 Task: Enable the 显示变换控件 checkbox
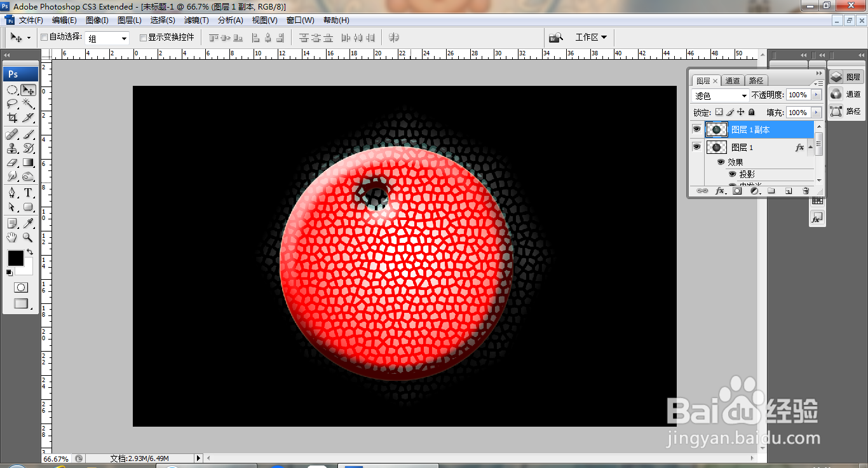coord(143,38)
